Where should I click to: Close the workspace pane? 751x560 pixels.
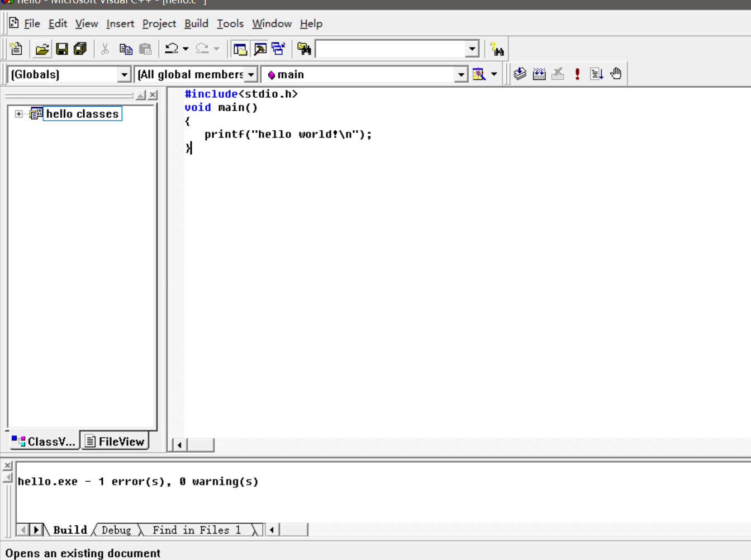tap(153, 95)
